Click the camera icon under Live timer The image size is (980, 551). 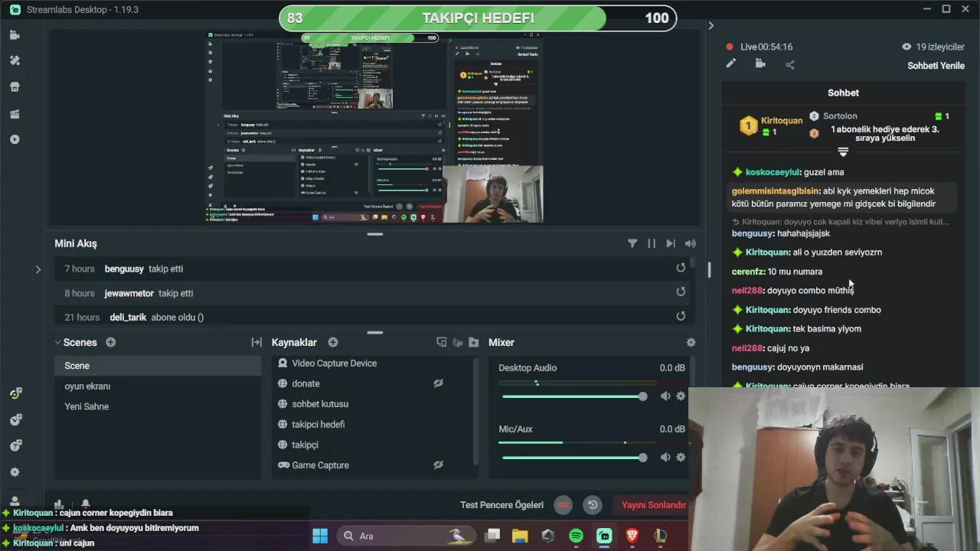click(x=760, y=64)
